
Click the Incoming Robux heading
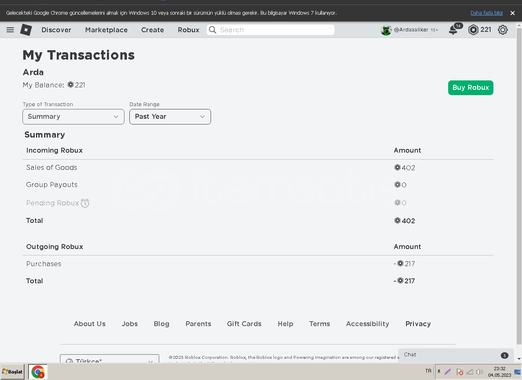coord(54,150)
